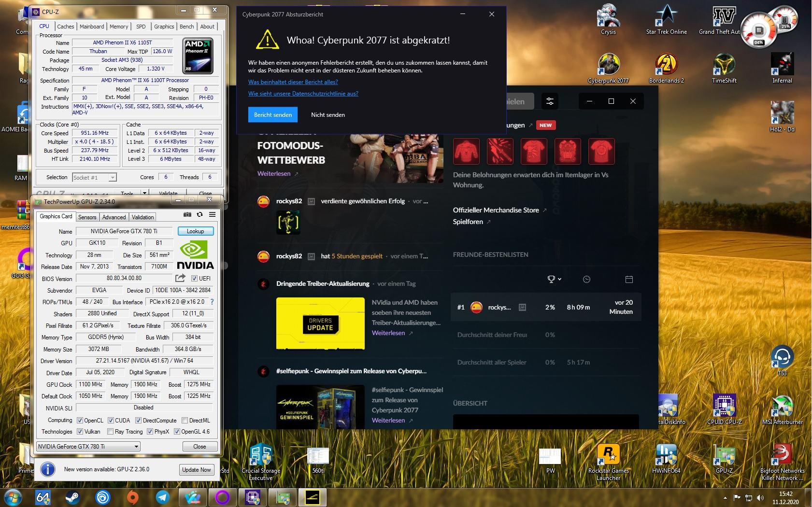Image resolution: width=812 pixels, height=507 pixels.
Task: Switch to Mainboard tab in CPU-Z
Action: click(92, 27)
